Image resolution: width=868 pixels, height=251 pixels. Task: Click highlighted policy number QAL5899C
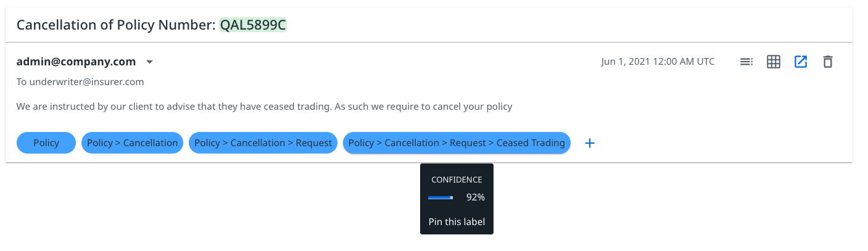[x=253, y=25]
